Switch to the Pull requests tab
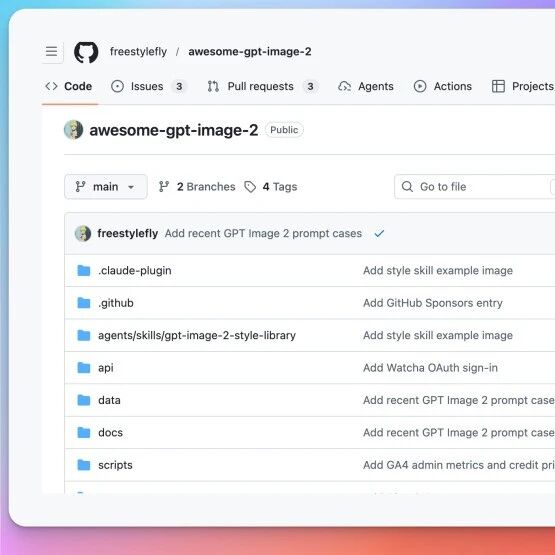Viewport: 555px width, 555px height. click(262, 86)
